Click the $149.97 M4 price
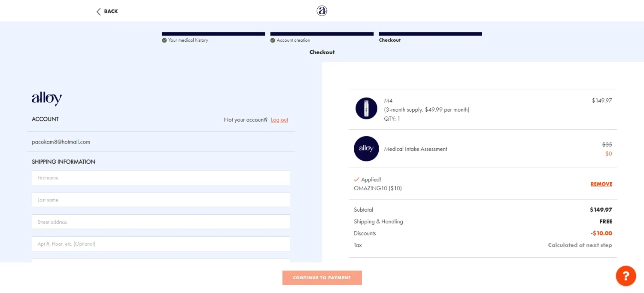644x293 pixels. point(602,101)
